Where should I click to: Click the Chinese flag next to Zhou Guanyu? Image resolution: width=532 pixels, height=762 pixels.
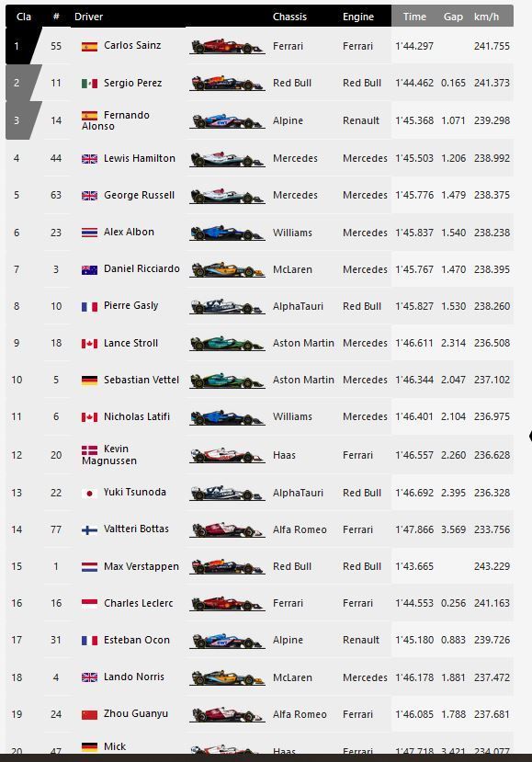(89, 715)
